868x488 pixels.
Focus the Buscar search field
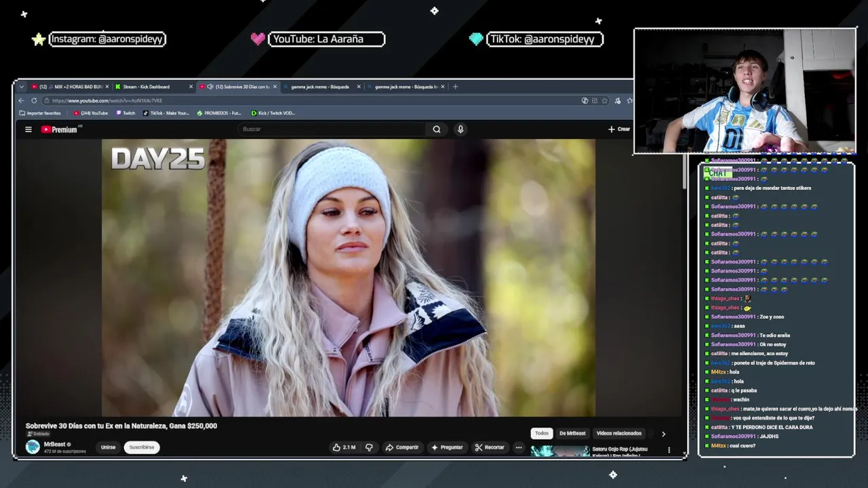332,129
